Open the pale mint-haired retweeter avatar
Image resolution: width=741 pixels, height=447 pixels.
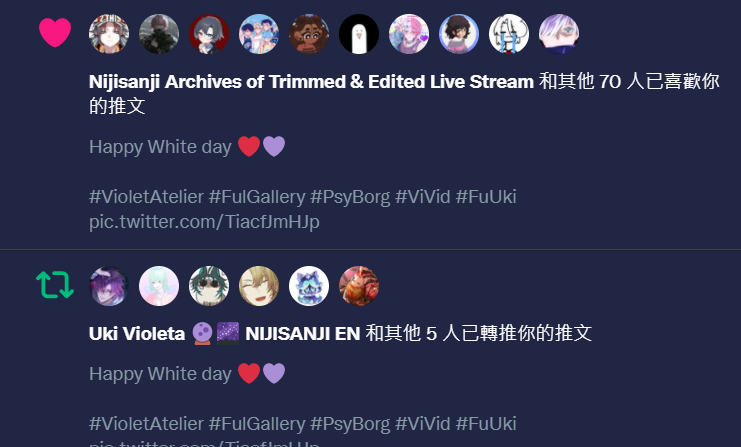point(159,286)
